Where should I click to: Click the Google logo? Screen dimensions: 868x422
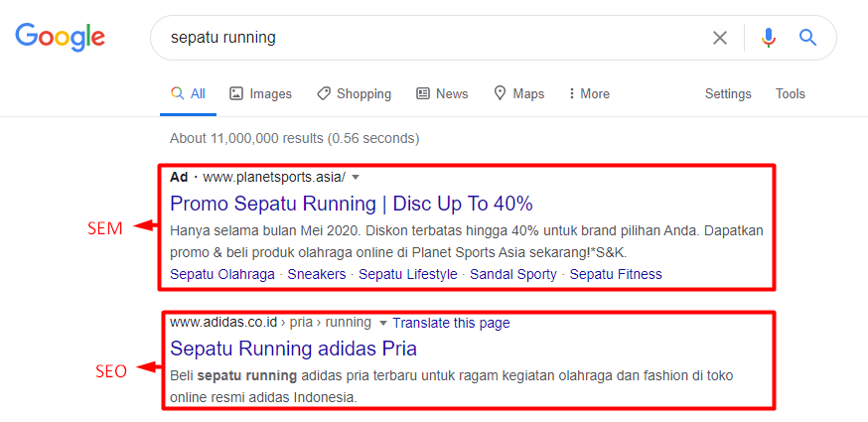[61, 37]
